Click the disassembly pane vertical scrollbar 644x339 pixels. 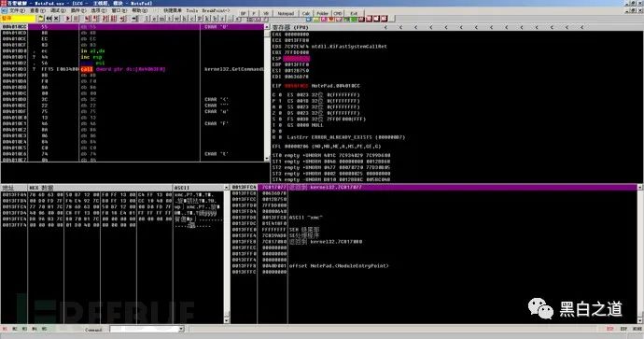click(267, 92)
